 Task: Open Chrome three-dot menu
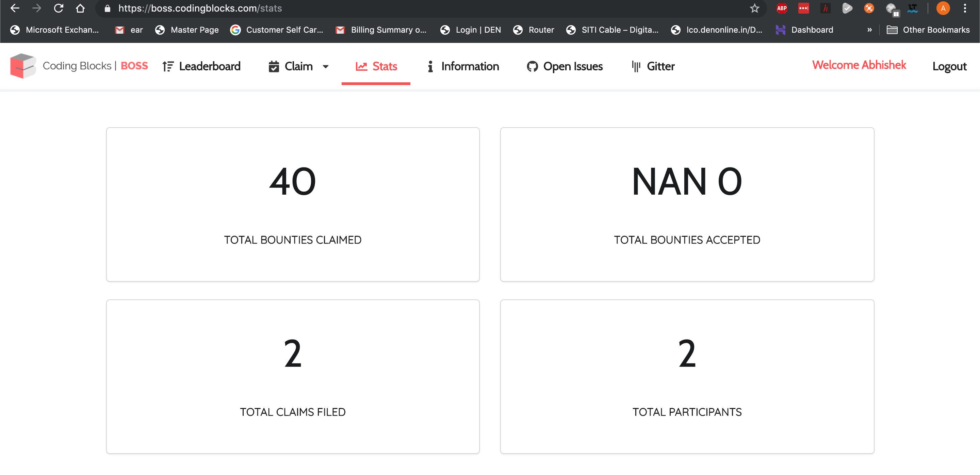[x=964, y=9]
